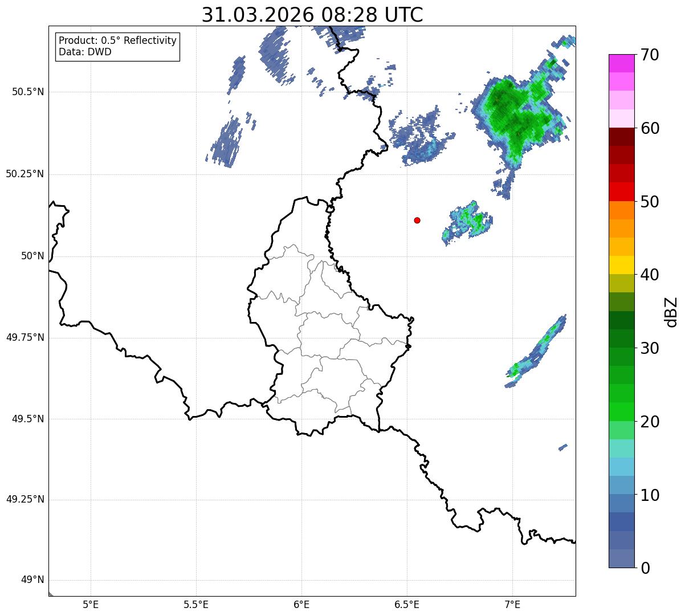Click the yellow colorbar segment
The width and height of the screenshot is (685, 616).
click(621, 265)
